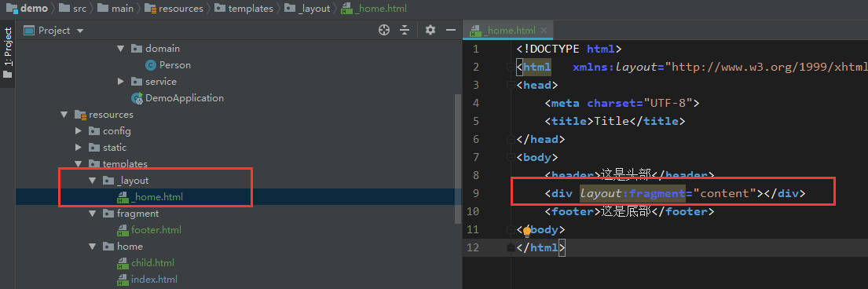Click the footer tag on line 10
The height and width of the screenshot is (289, 868).
click(x=630, y=211)
